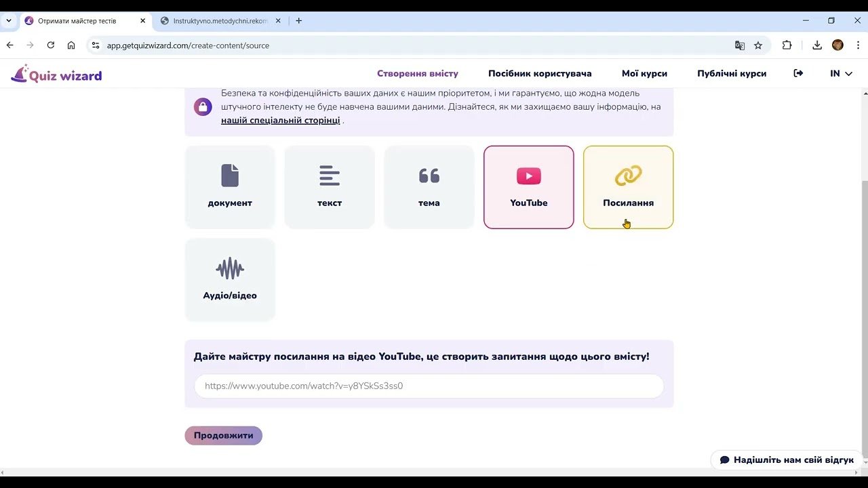Open Створення вмісту menu item
Image resolution: width=868 pixels, height=488 pixels.
click(x=417, y=73)
